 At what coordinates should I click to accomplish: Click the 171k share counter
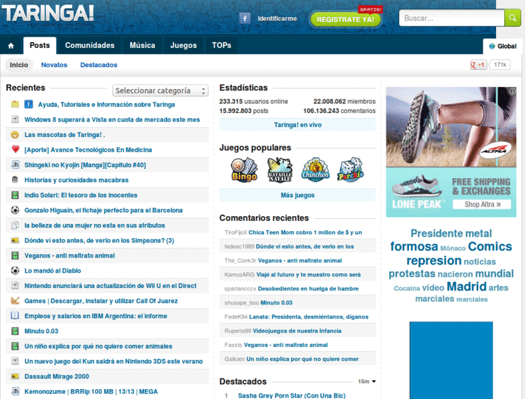[x=500, y=65]
